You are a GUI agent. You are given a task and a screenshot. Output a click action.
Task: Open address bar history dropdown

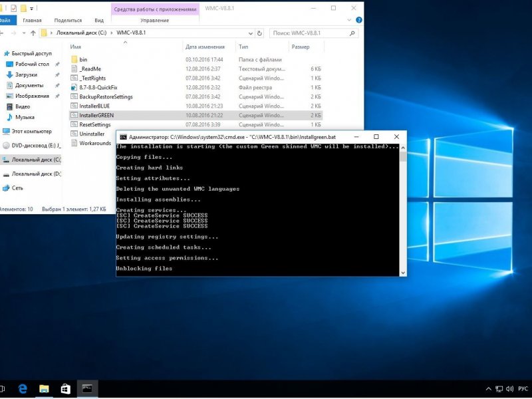click(x=251, y=33)
